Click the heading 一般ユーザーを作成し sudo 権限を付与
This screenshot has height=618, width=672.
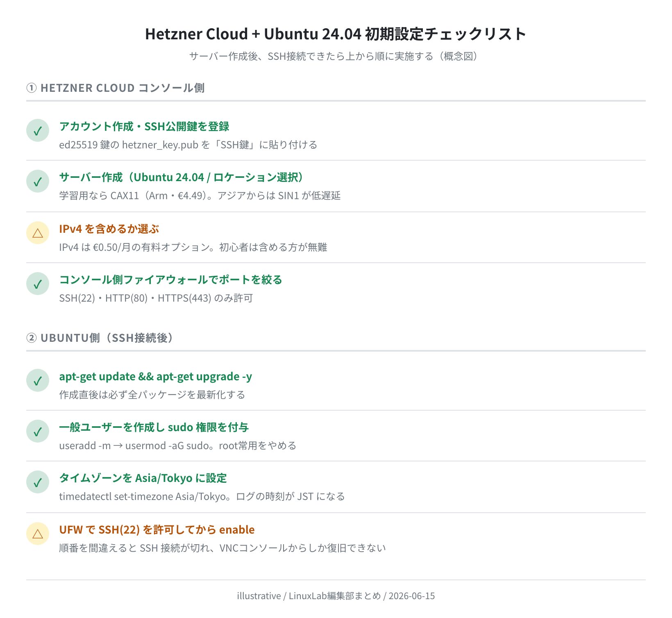(154, 427)
